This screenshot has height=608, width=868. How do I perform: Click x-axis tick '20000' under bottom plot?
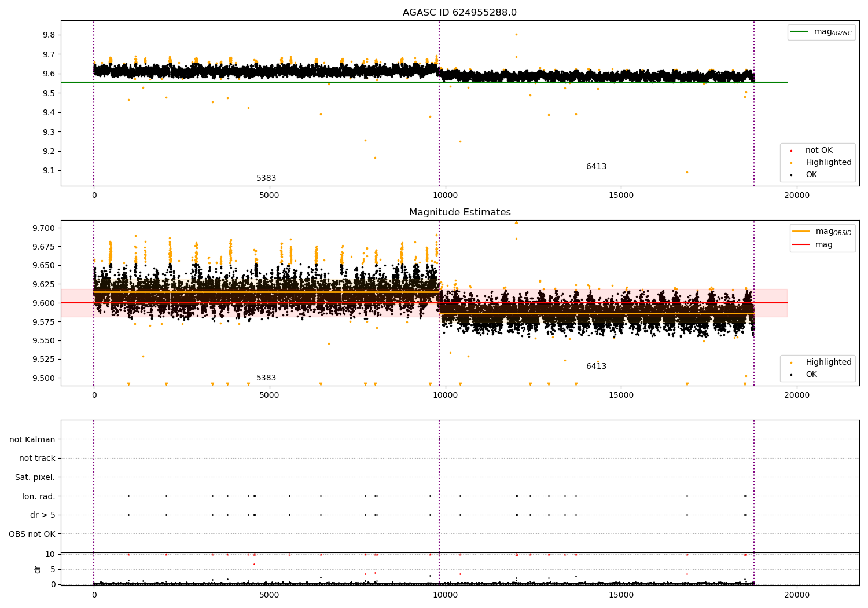pyautogui.click(x=797, y=595)
